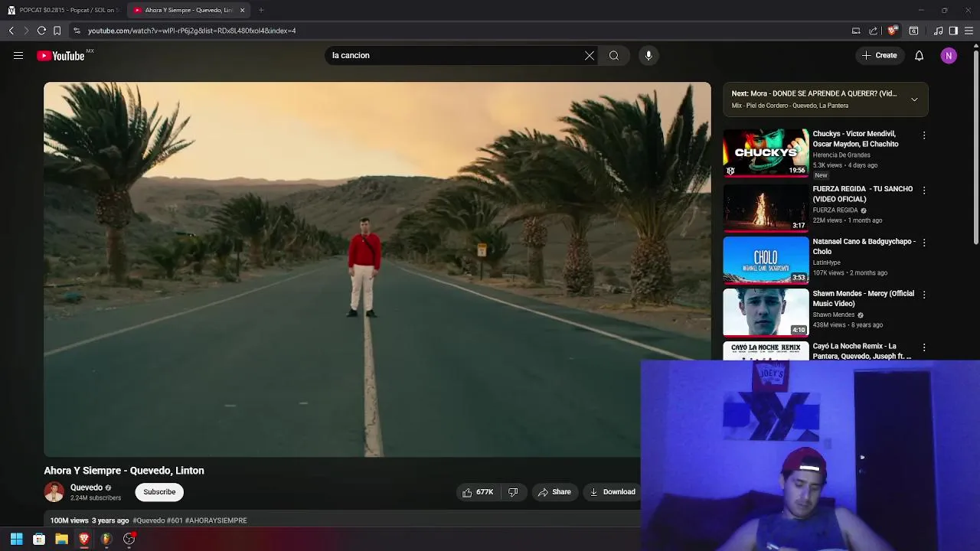Open the Quevedo channel name link
Viewport: 980px width, 551px height.
coord(87,487)
